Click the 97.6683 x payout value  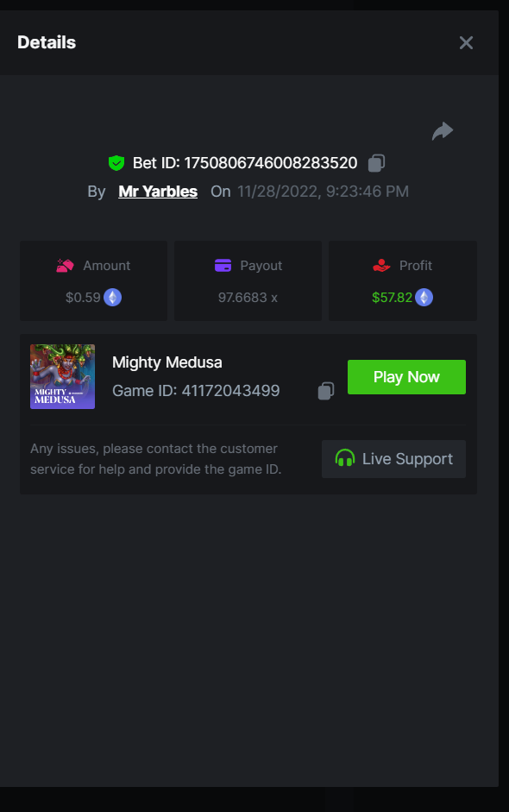tap(248, 298)
